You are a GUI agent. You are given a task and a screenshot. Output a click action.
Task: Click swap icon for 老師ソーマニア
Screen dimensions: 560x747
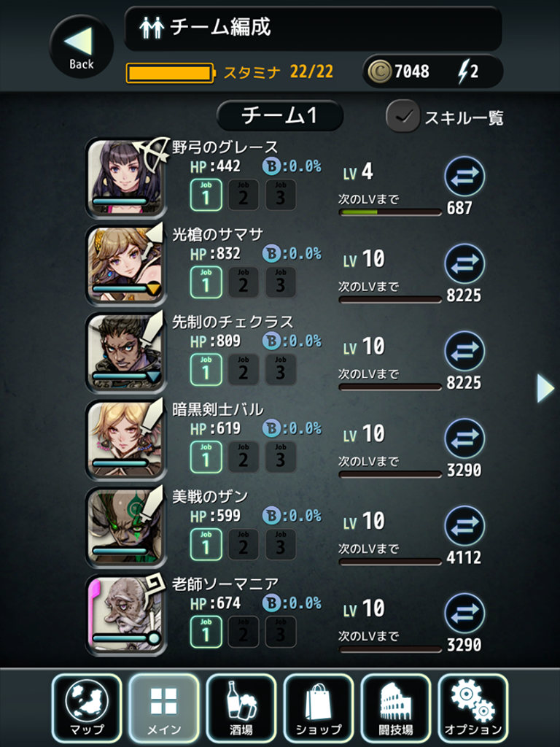click(464, 613)
